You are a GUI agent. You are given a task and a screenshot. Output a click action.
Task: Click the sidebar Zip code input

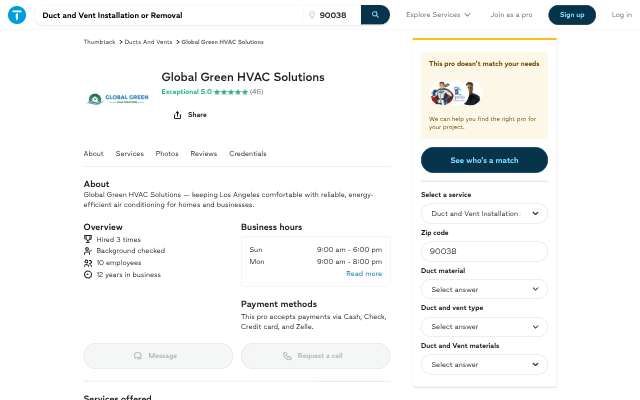point(484,251)
